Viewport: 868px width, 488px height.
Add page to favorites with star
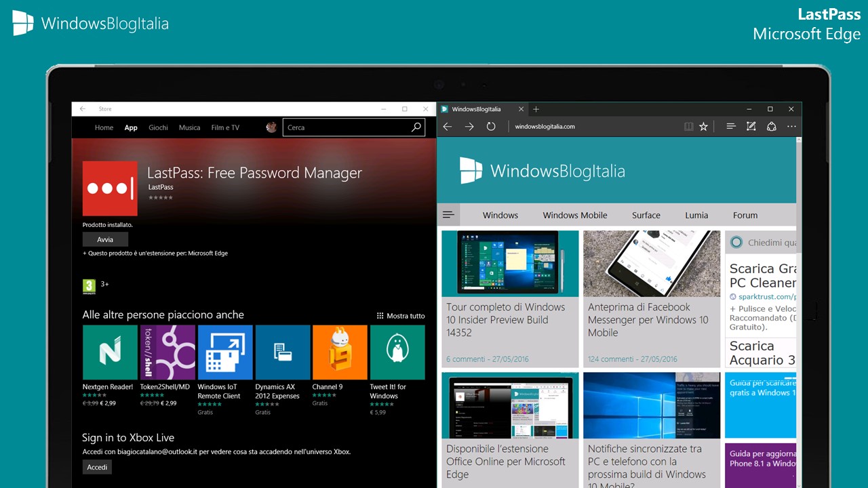[x=704, y=127]
